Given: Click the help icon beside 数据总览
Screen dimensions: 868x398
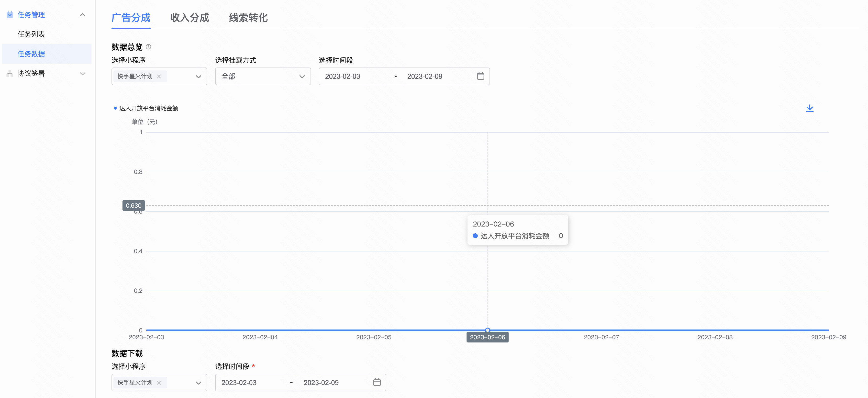Looking at the screenshot, I should [148, 47].
